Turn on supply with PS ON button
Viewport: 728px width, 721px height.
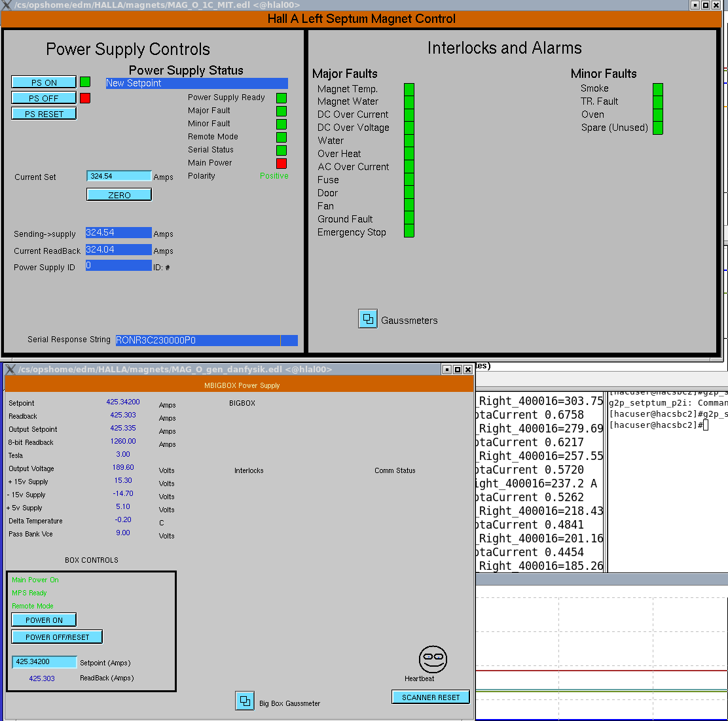tap(44, 82)
